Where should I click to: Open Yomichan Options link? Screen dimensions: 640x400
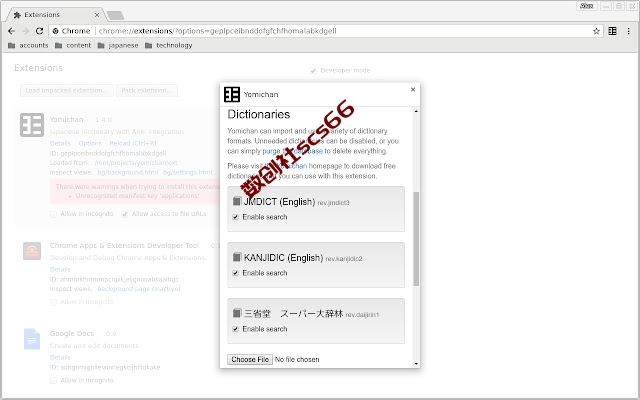click(90, 143)
